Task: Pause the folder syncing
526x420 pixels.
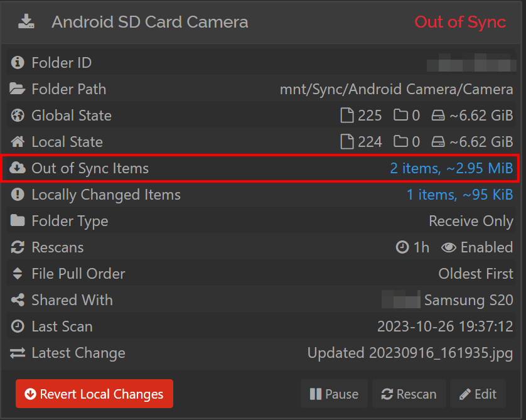Action: click(x=334, y=394)
